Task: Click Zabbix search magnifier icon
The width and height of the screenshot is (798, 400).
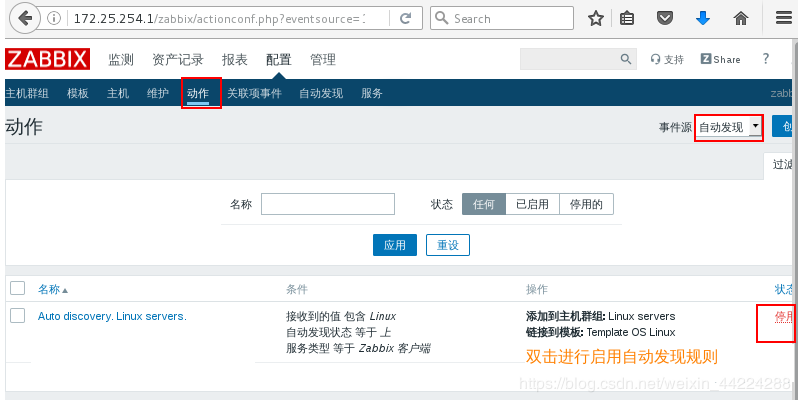Action: pos(626,59)
